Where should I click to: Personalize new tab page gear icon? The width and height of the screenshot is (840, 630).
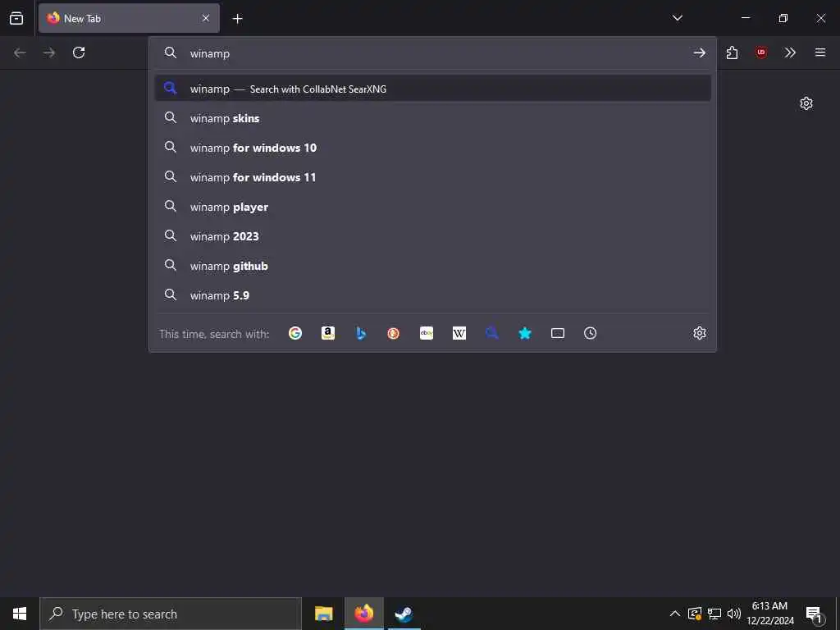pos(806,103)
